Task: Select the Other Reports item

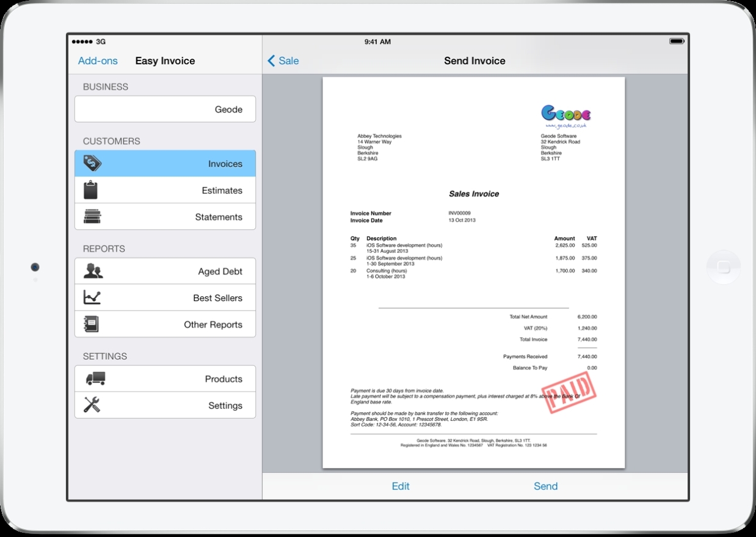Action: click(165, 324)
